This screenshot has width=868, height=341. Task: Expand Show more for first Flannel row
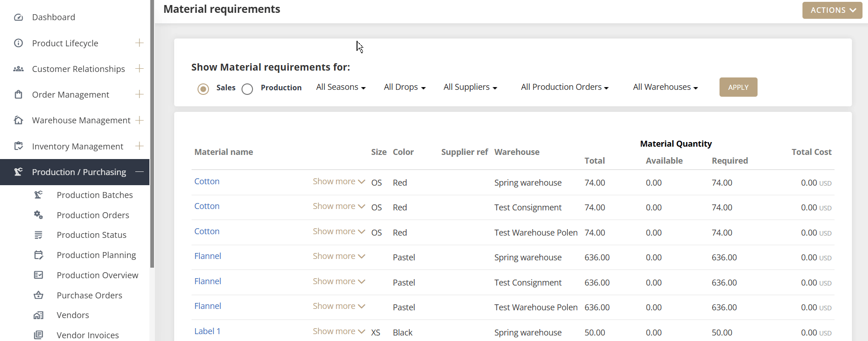coord(339,256)
